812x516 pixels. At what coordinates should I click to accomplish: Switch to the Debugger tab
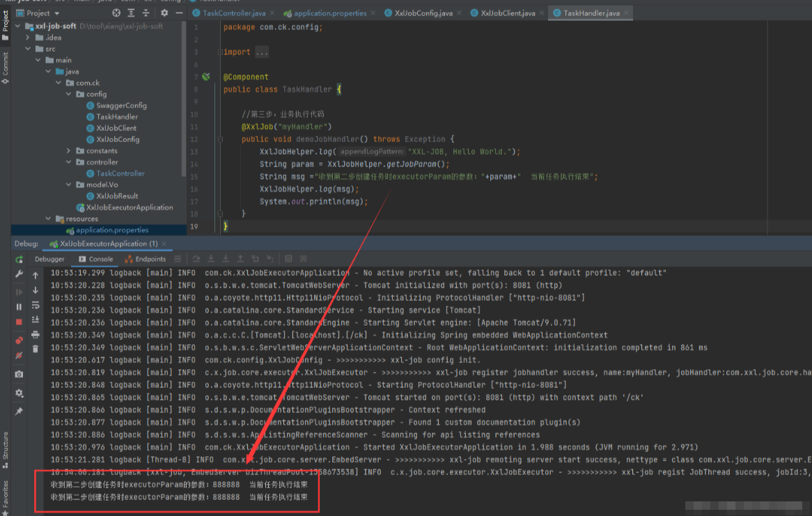point(49,259)
